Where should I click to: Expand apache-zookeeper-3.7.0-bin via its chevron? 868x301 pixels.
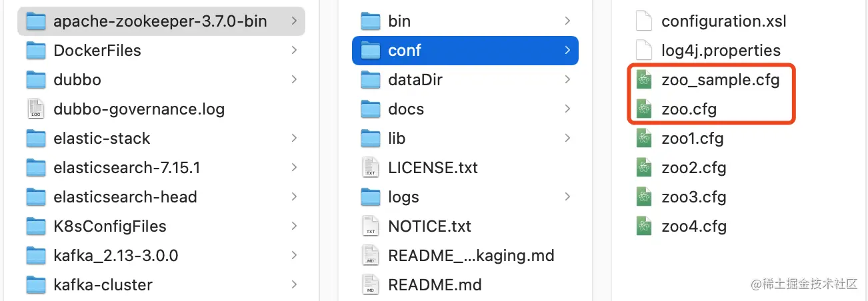[294, 21]
